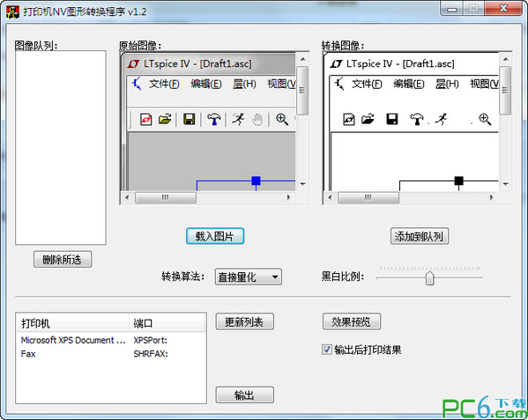Click the original image up scroll arrow
The image size is (528, 420).
coord(302,59)
